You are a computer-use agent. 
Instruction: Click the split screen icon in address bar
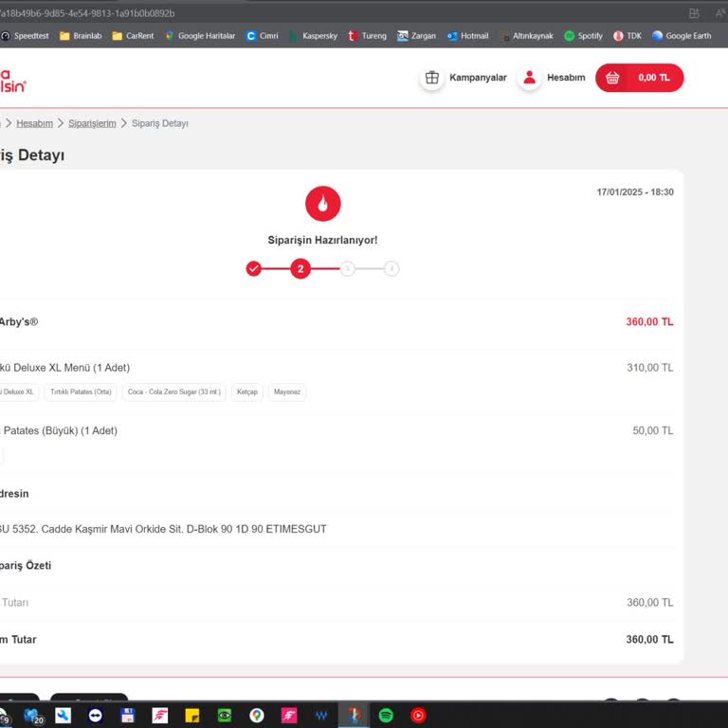coord(694,13)
